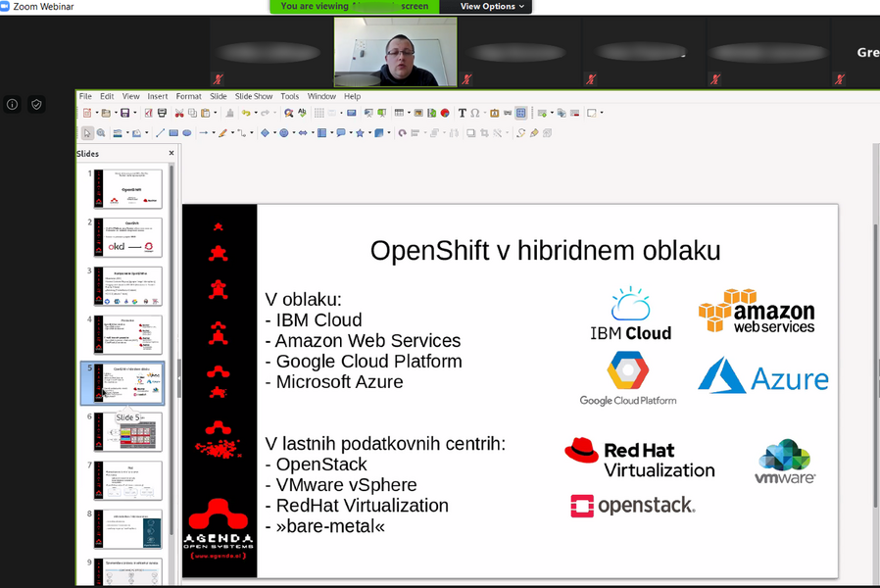
Task: Open the Slide Show menu
Action: coord(254,96)
